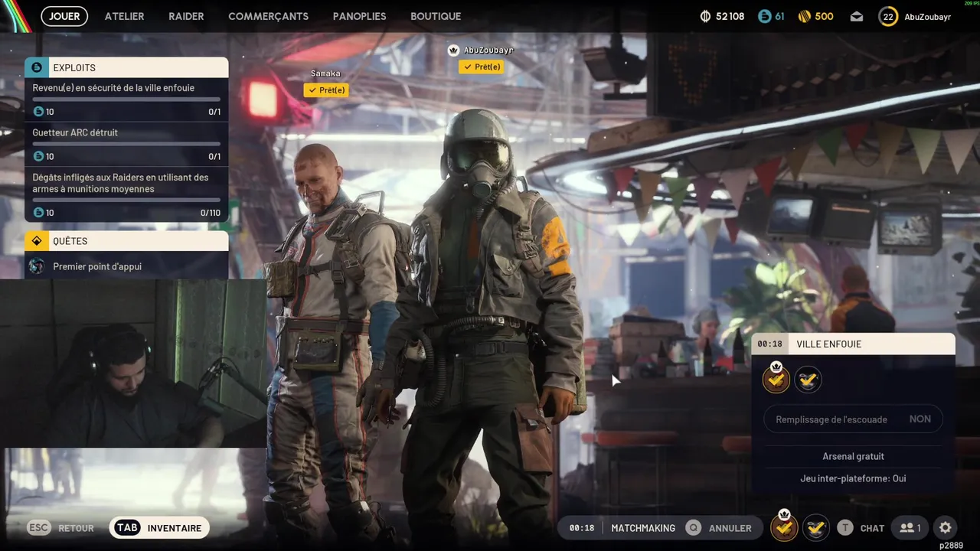Click the leader ready icon in VILLE ENFOUIE panel
The width and height of the screenshot is (980, 551).
(776, 379)
